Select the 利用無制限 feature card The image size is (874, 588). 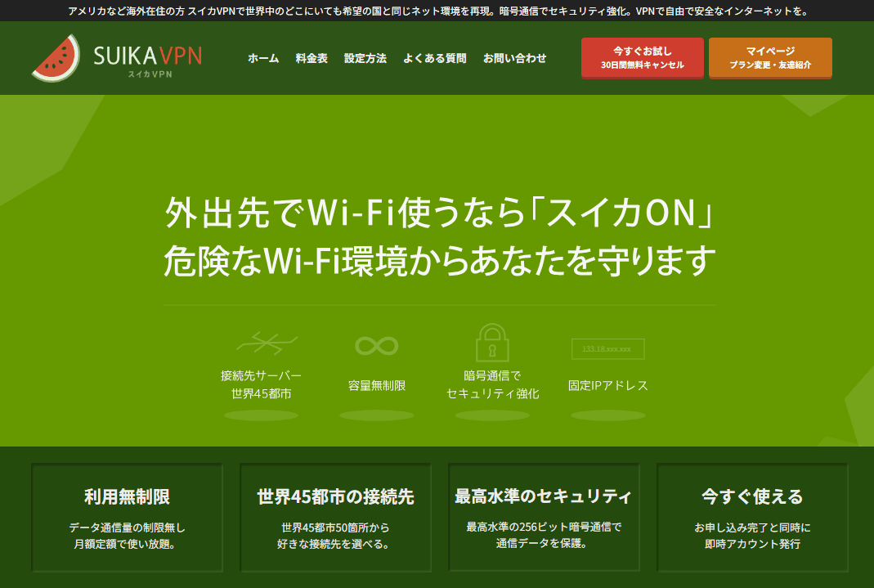[x=127, y=517]
